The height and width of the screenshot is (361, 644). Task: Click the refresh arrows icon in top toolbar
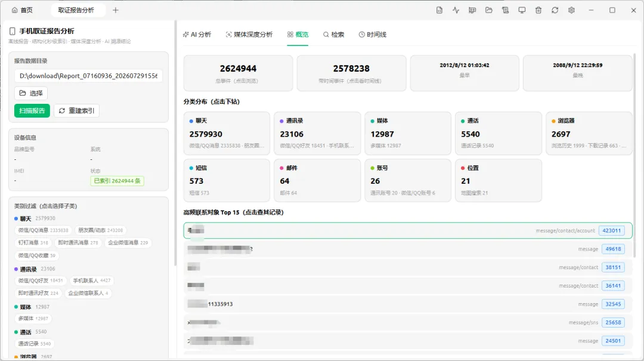555,10
